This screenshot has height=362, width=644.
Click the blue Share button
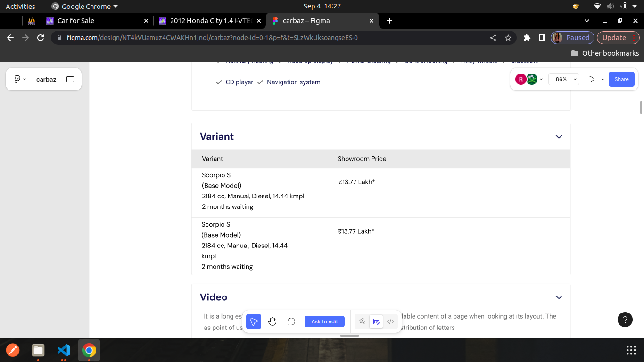pyautogui.click(x=621, y=79)
